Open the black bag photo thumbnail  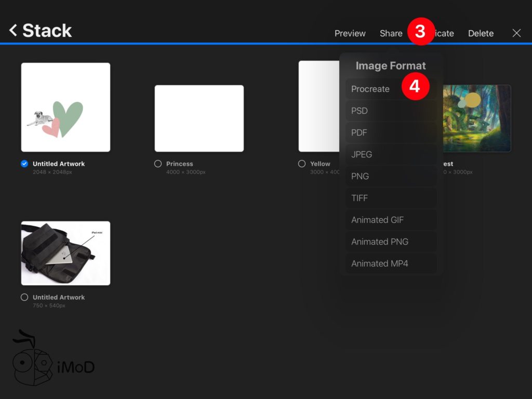(65, 253)
